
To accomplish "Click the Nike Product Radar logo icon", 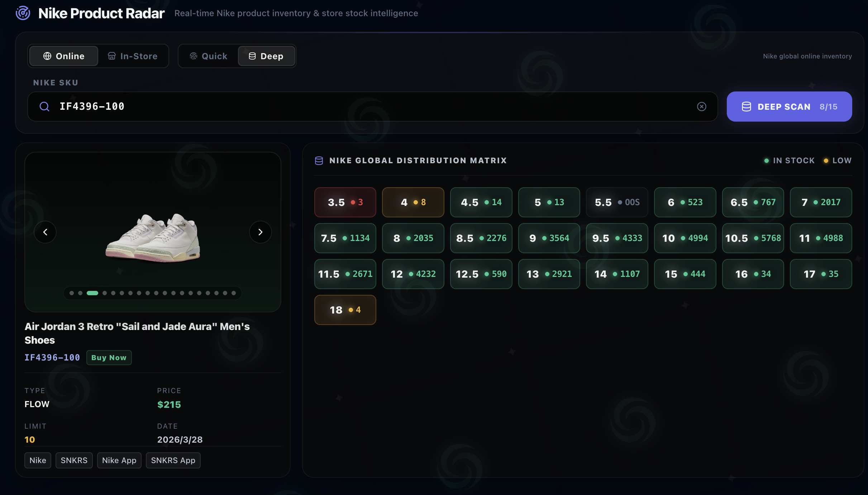I will point(23,13).
